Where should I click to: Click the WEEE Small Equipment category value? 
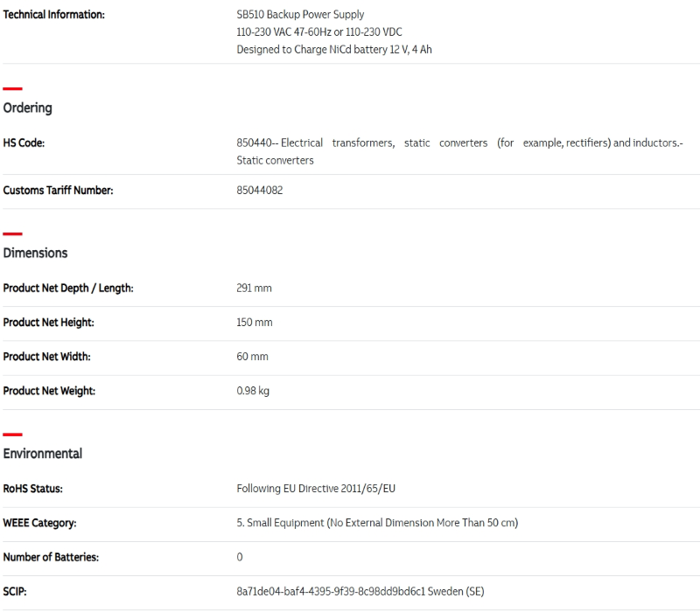pyautogui.click(x=377, y=523)
